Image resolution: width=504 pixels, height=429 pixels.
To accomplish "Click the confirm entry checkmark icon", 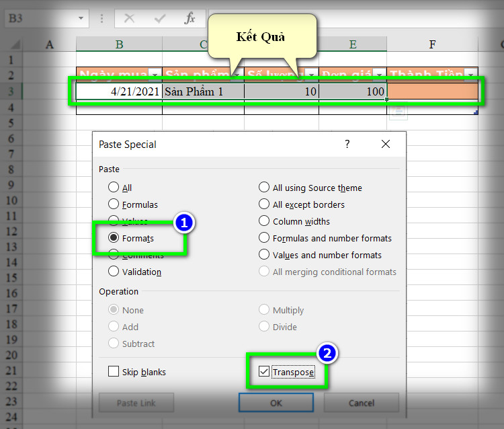I will (159, 18).
